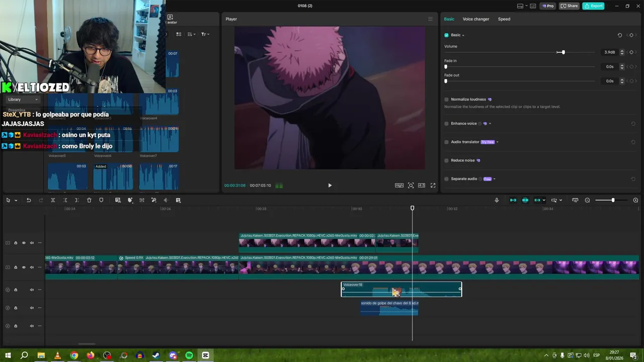
Task: Collapse the Basic section arrow
Action: coord(463,35)
